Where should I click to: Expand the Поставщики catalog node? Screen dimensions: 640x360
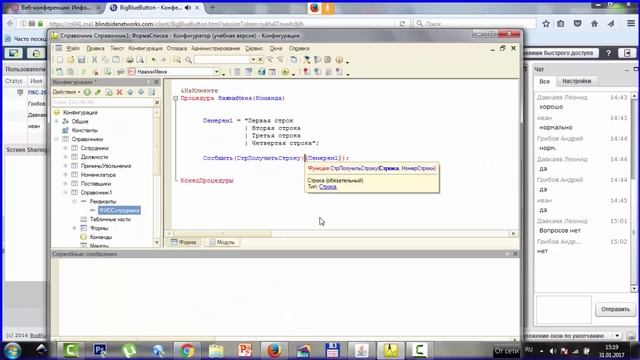coord(65,184)
